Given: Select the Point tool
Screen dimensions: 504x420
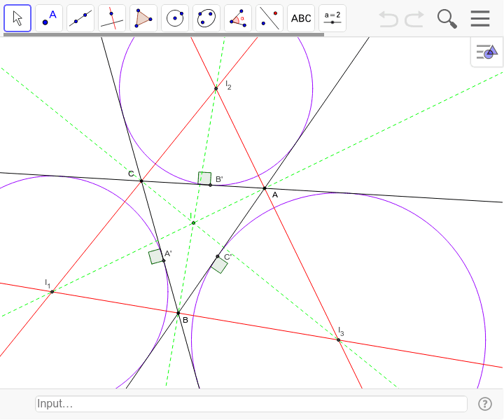Looking at the screenshot, I should coord(49,18).
